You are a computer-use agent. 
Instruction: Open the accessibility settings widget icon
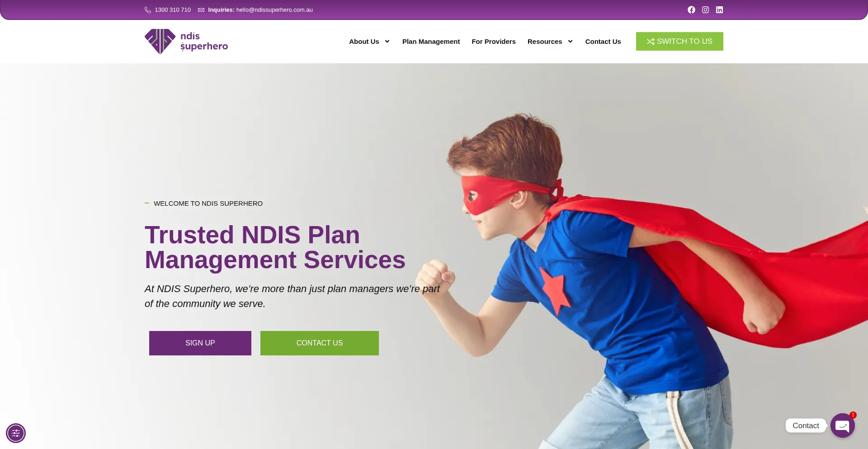(16, 433)
